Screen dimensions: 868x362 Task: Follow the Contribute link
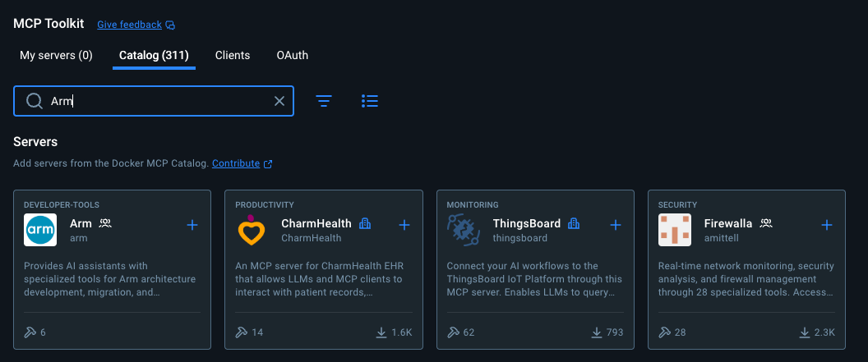click(x=236, y=163)
